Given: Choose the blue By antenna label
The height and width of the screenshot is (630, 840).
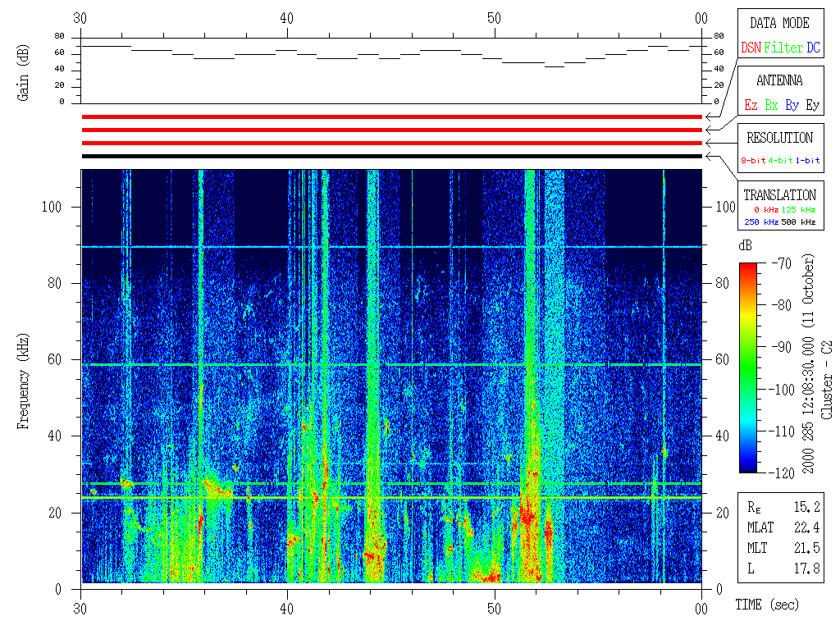Looking at the screenshot, I should click(792, 106).
